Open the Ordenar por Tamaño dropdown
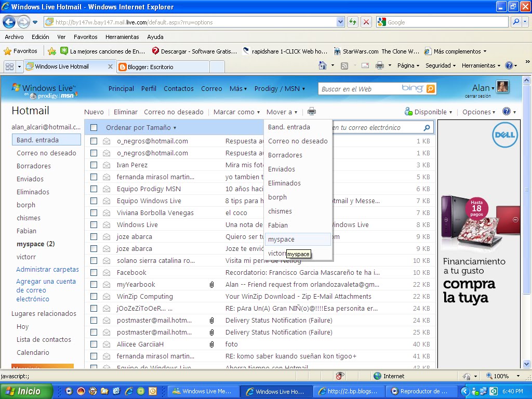The height and width of the screenshot is (399, 532). [141, 128]
